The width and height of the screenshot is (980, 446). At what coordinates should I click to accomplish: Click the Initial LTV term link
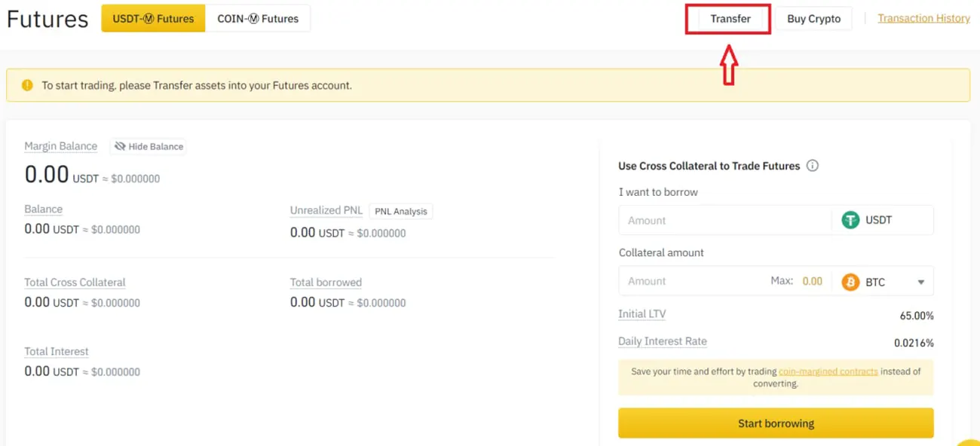(x=642, y=313)
